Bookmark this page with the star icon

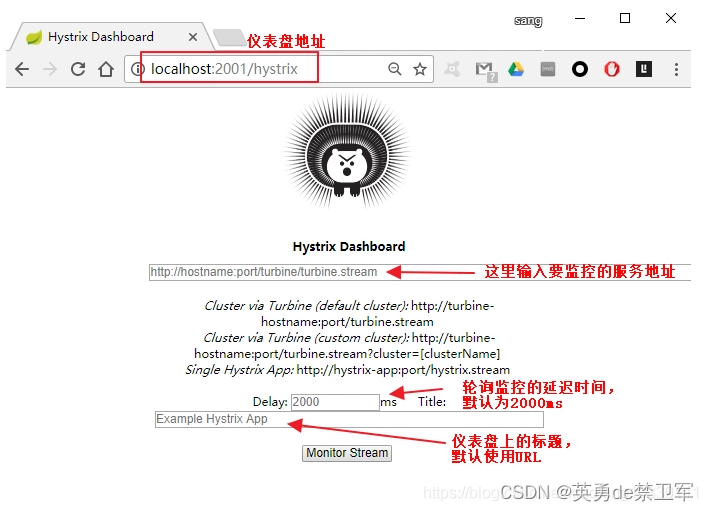point(420,69)
